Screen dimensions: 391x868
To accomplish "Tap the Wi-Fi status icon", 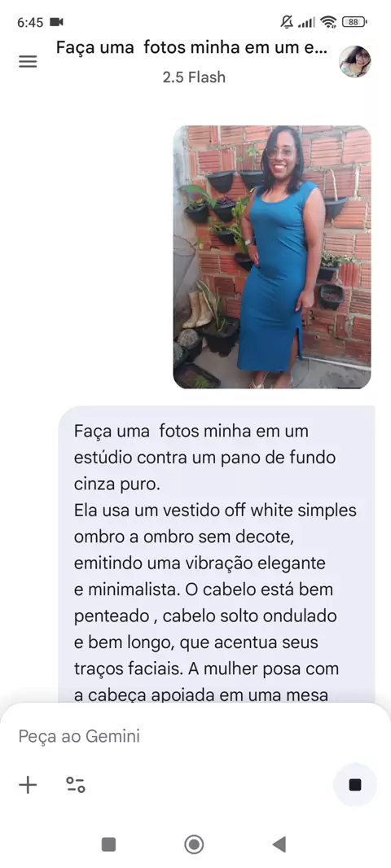I will [328, 22].
